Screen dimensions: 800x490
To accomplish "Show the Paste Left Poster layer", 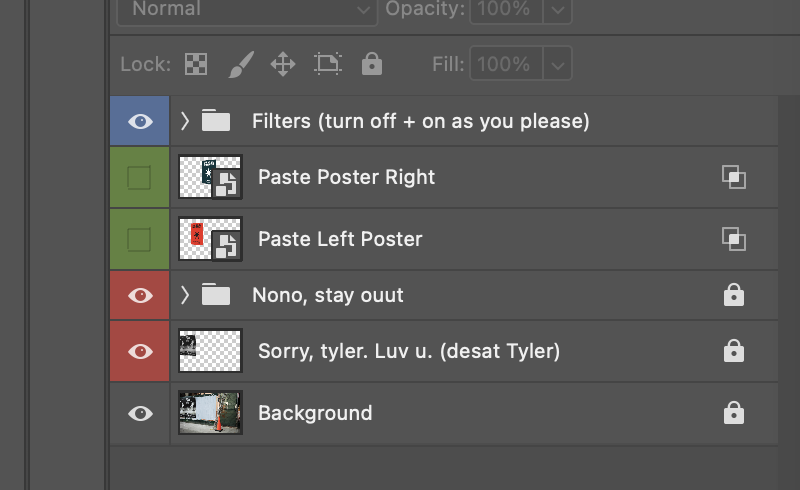I will (140, 240).
